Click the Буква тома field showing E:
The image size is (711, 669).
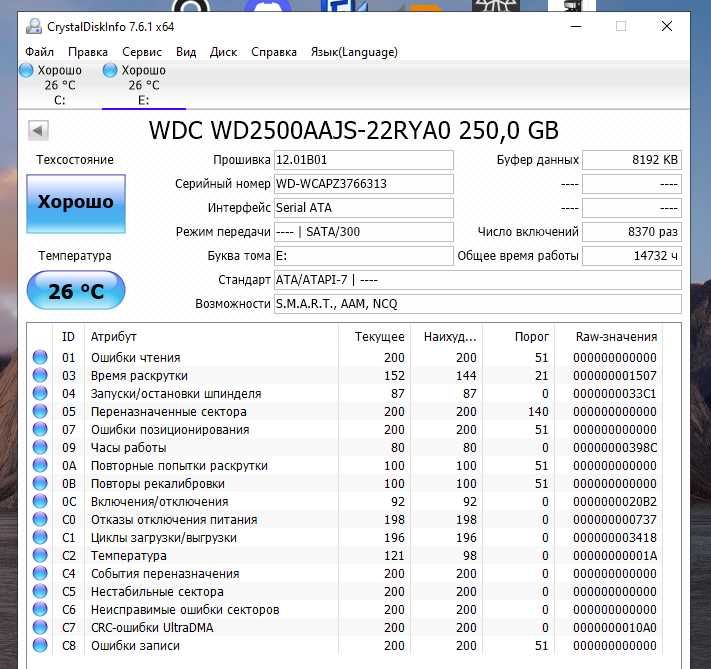click(x=364, y=256)
